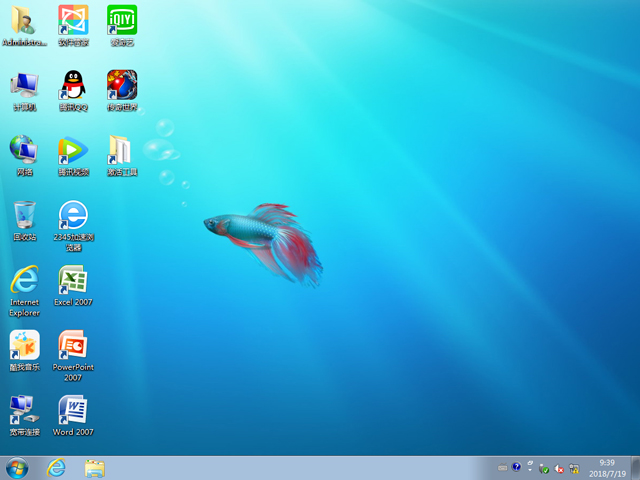Open Word 2007 desktop shortcut
The height and width of the screenshot is (480, 640).
click(72, 410)
